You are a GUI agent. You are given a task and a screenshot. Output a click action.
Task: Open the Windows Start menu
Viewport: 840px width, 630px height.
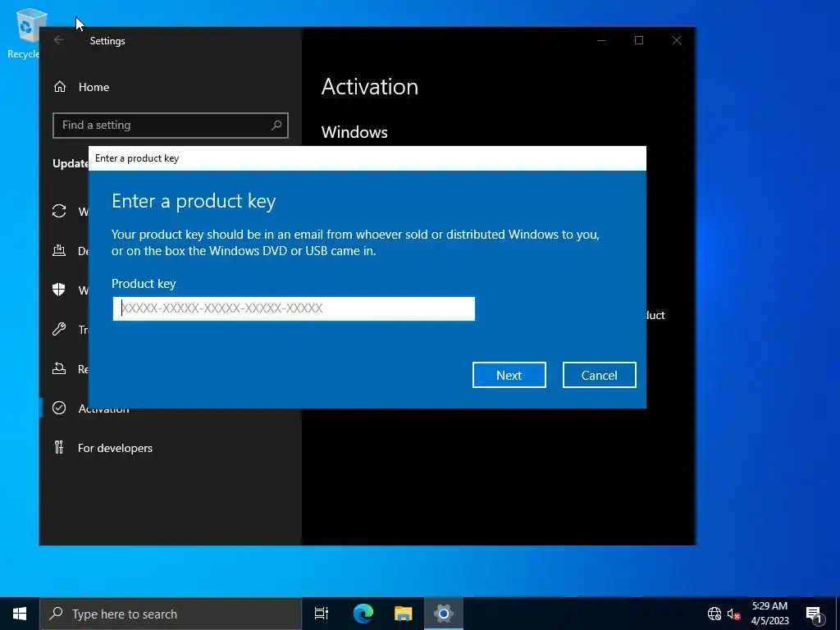pos(20,614)
